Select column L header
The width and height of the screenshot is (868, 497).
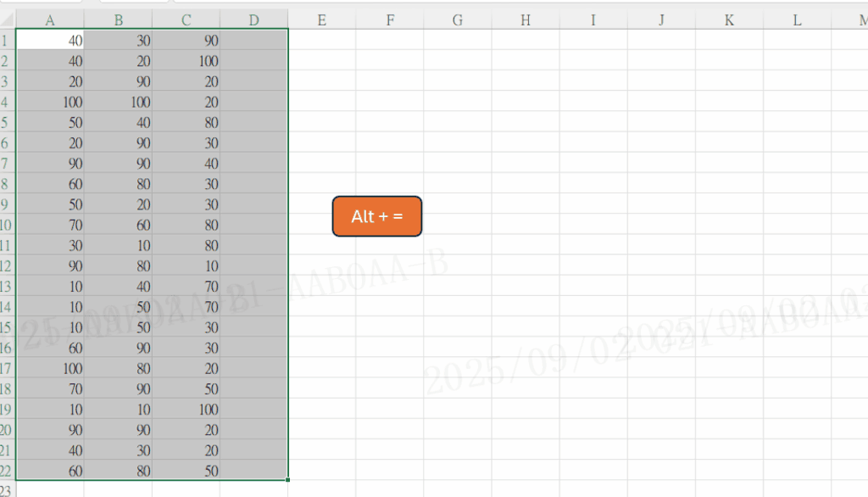point(797,20)
